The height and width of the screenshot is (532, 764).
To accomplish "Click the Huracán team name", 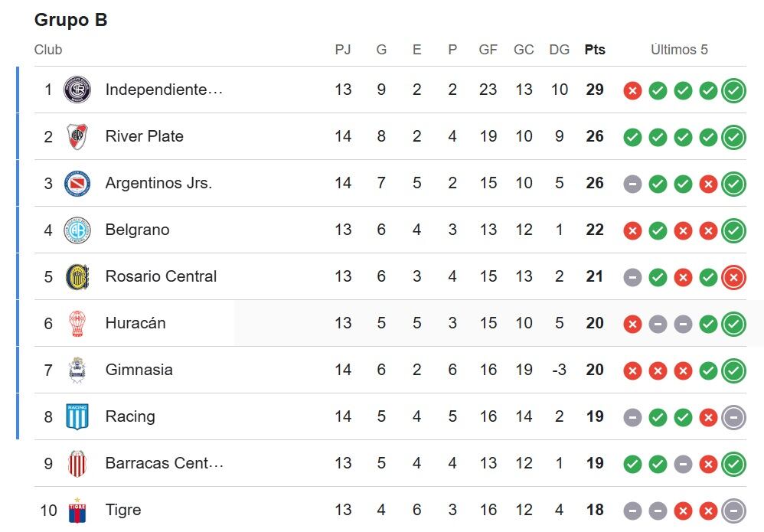I will pos(135,323).
